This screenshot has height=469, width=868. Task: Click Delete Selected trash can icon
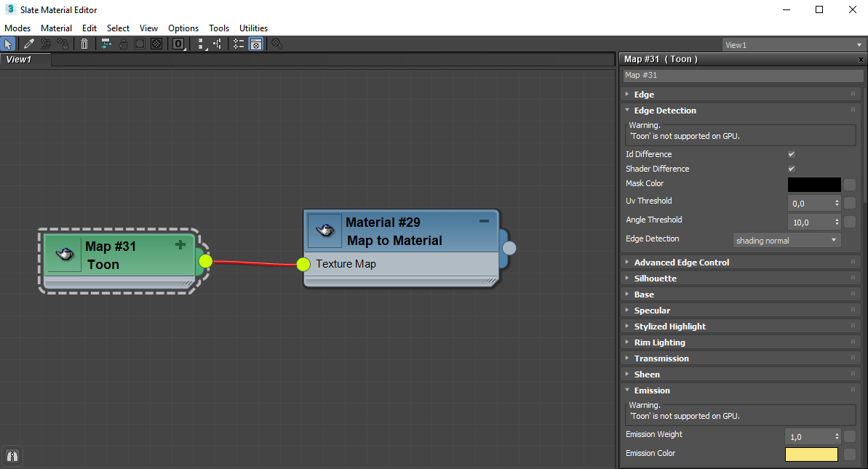84,44
